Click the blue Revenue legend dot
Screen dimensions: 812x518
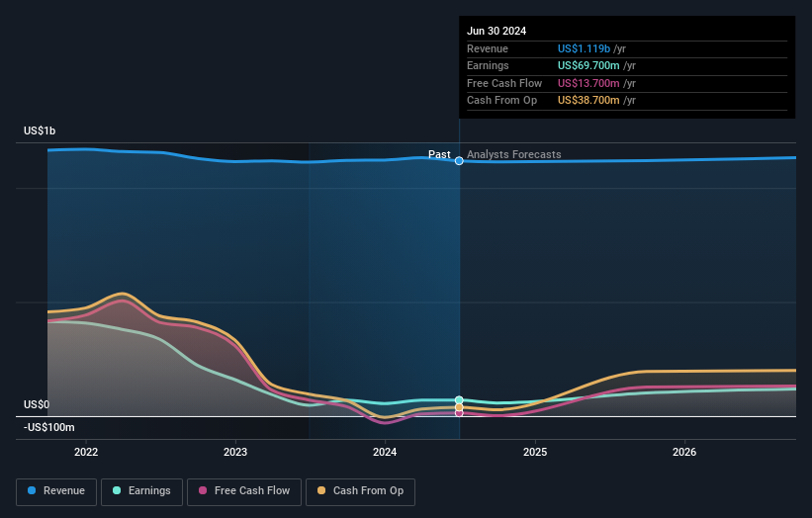click(x=32, y=490)
